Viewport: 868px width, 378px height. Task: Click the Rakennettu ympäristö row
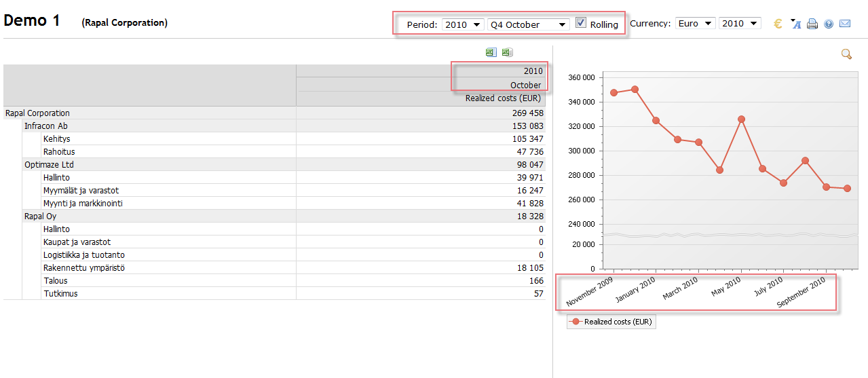(x=83, y=268)
